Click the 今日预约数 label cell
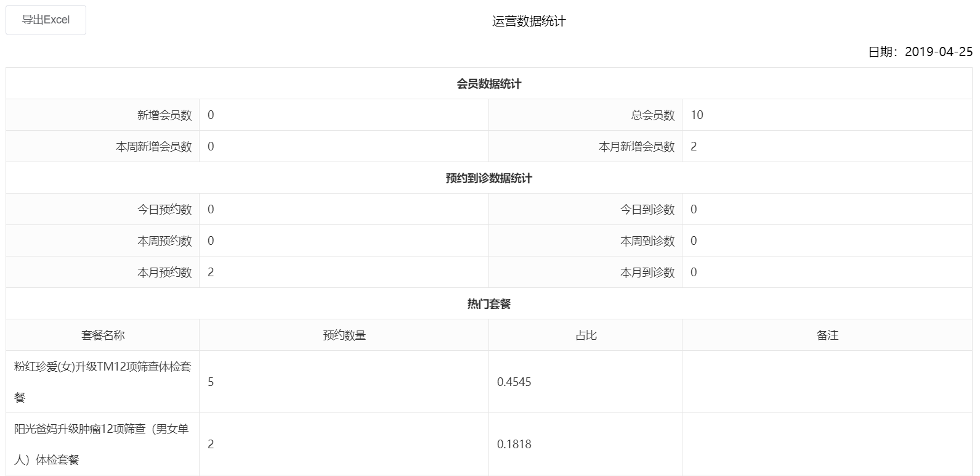This screenshot has height=476, width=980. 103,210
